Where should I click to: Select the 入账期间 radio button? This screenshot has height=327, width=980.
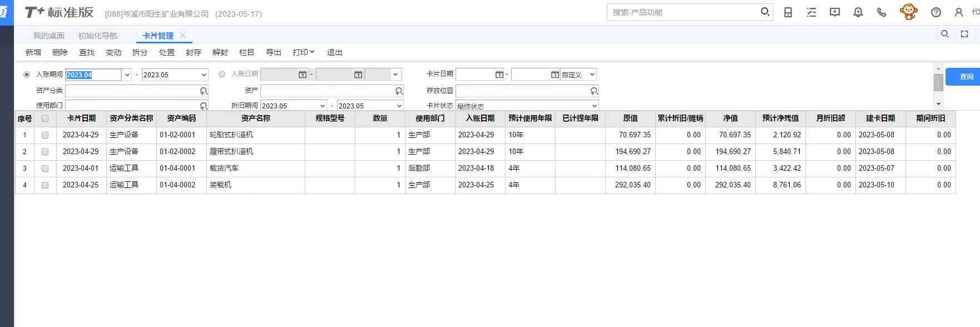click(27, 75)
